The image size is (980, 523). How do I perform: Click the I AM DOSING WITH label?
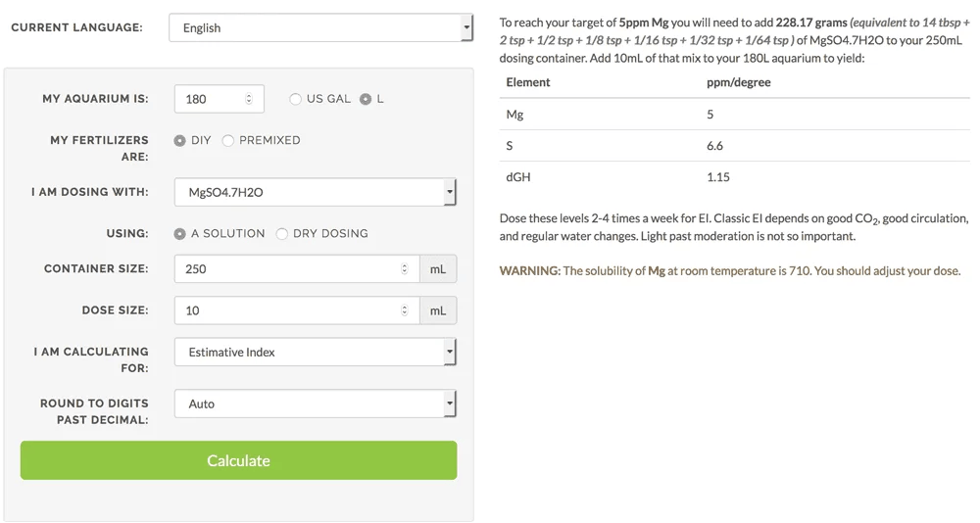[x=90, y=193]
